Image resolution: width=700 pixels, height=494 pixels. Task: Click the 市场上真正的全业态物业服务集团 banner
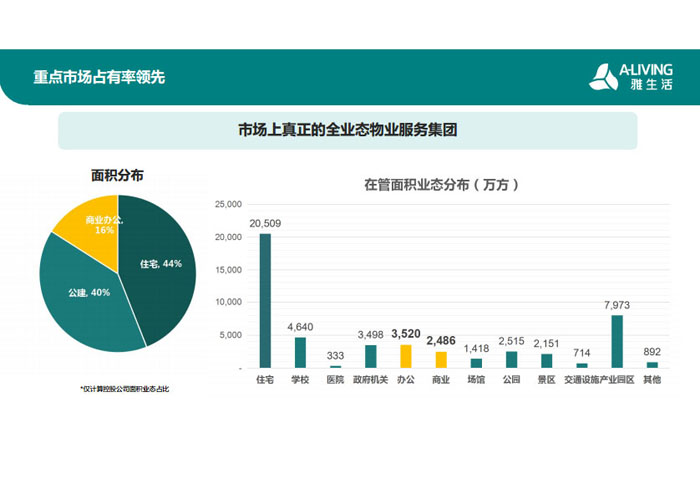click(347, 130)
